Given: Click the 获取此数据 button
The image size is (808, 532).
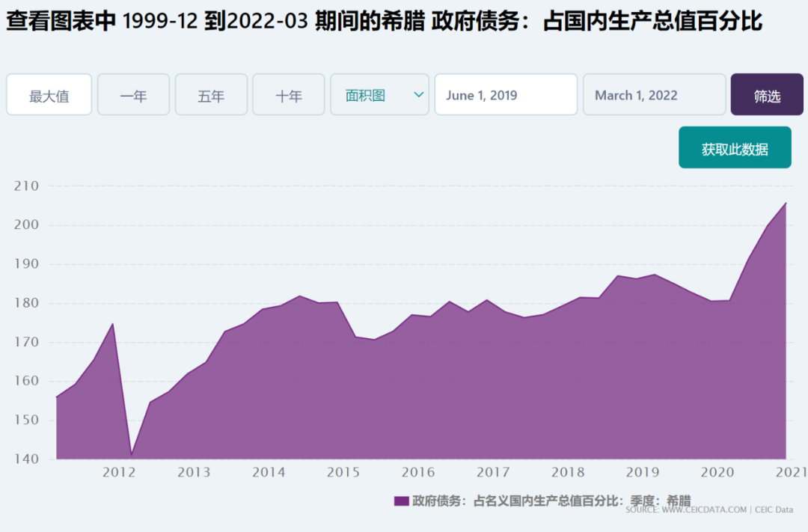Looking at the screenshot, I should pyautogui.click(x=735, y=147).
